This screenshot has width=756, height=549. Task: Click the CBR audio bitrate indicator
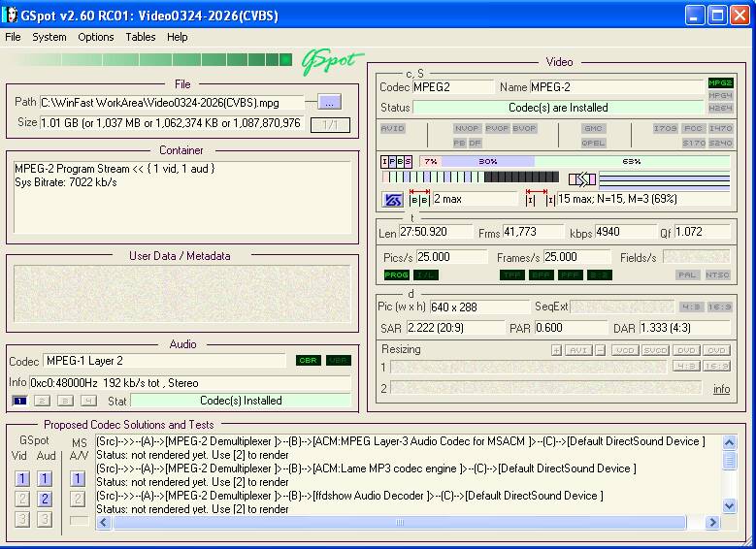tap(308, 361)
